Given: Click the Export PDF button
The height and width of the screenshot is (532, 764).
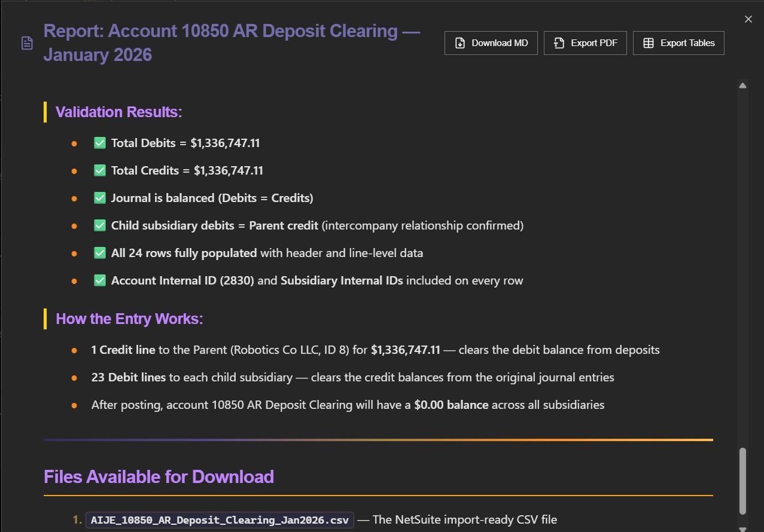Looking at the screenshot, I should coord(585,43).
